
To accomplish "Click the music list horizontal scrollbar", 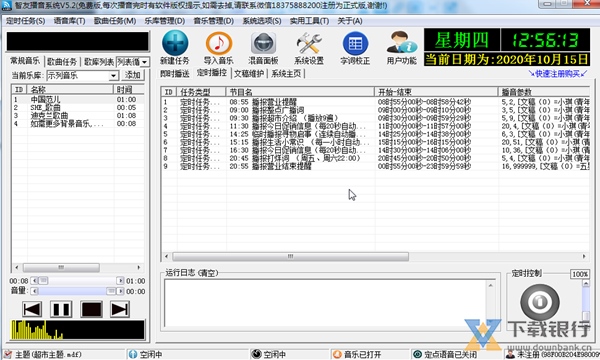I will pos(61,267).
